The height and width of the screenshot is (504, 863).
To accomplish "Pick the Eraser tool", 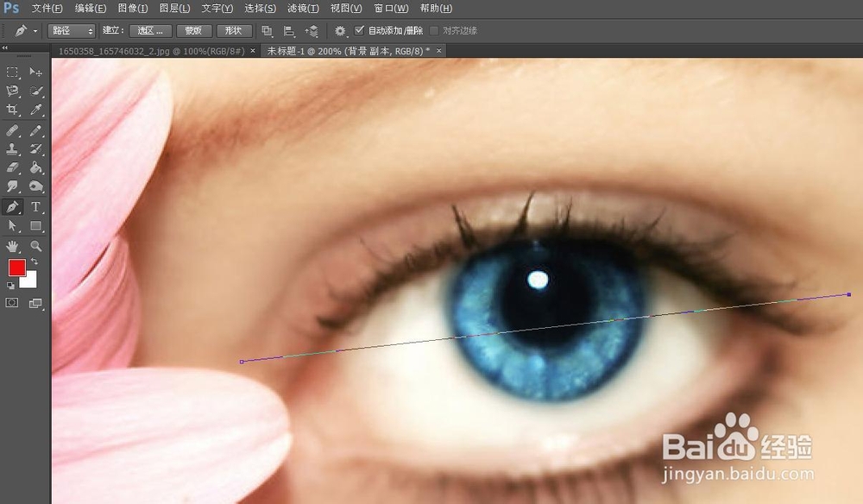I will tap(12, 167).
